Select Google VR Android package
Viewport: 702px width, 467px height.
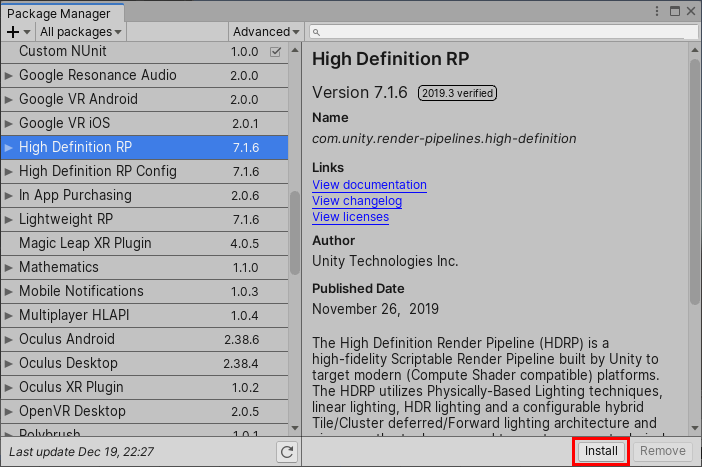[x=145, y=99]
